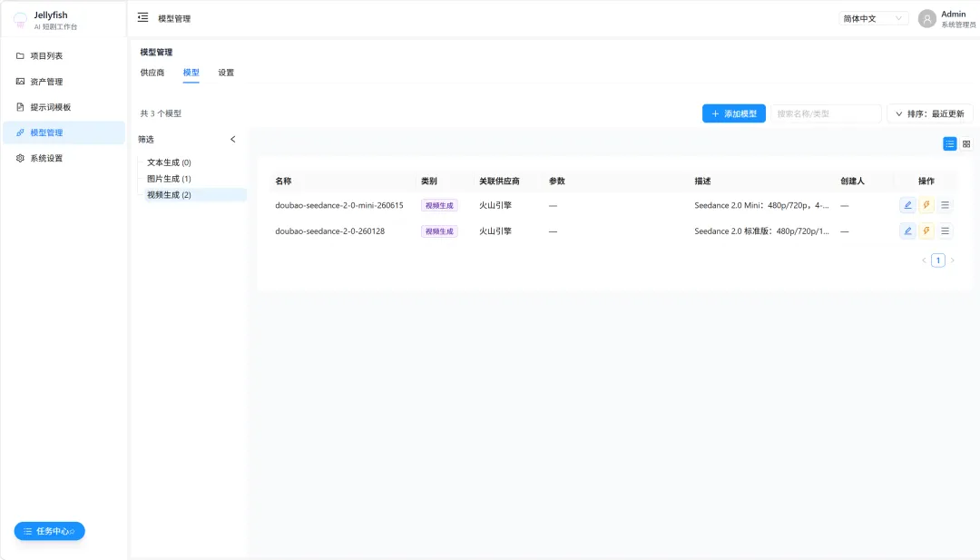Click the model name doubao-seedance-2-0-260128
Viewport: 980px width, 560px height.
pyautogui.click(x=330, y=231)
